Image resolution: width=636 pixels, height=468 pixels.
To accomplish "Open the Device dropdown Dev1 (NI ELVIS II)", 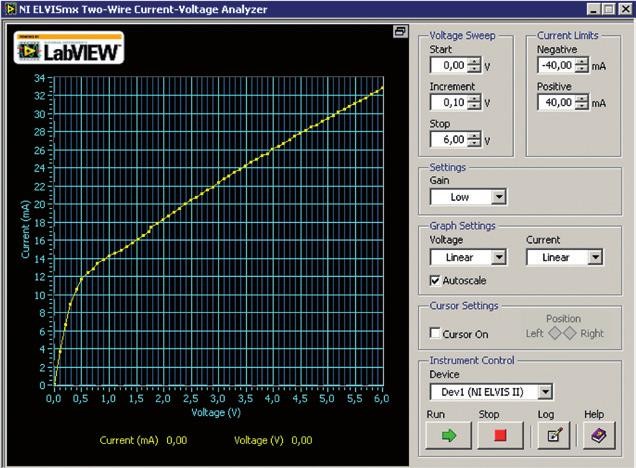I will (491, 392).
